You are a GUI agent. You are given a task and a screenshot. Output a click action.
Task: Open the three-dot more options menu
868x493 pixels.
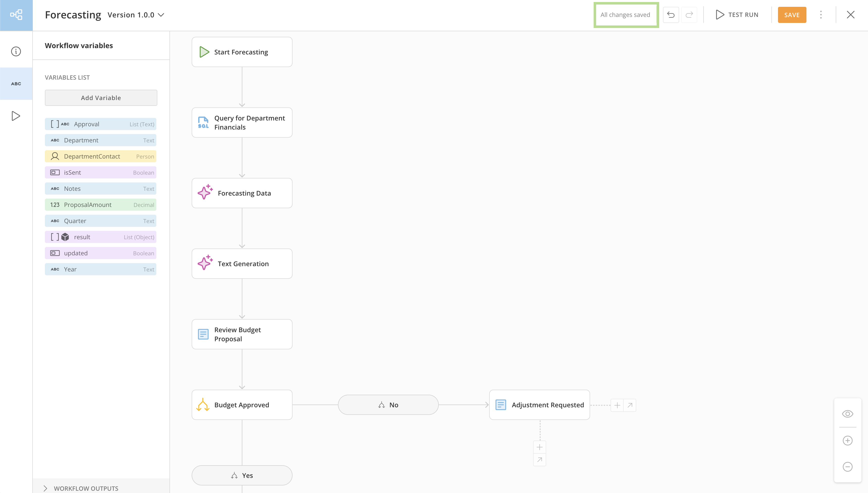[x=821, y=15]
